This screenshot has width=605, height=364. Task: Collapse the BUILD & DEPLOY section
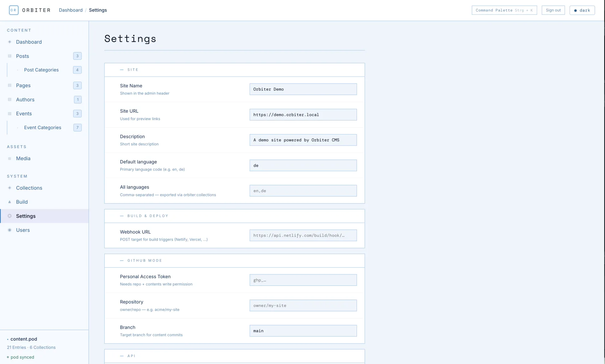[x=147, y=216]
